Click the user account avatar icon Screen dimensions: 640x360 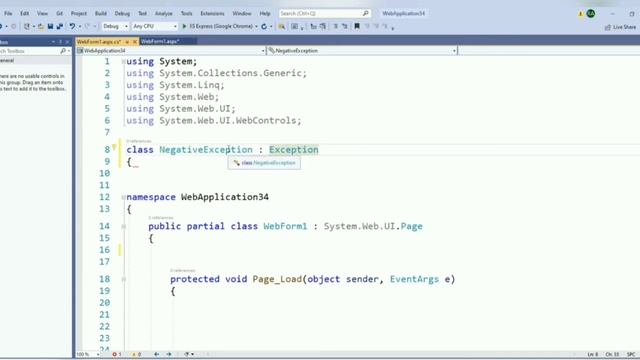click(x=591, y=13)
